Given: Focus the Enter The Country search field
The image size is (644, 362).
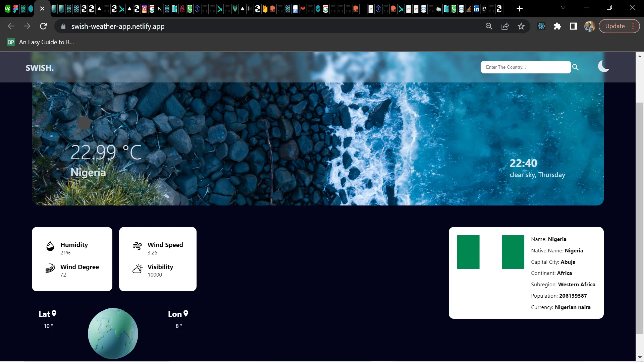Looking at the screenshot, I should tap(525, 67).
